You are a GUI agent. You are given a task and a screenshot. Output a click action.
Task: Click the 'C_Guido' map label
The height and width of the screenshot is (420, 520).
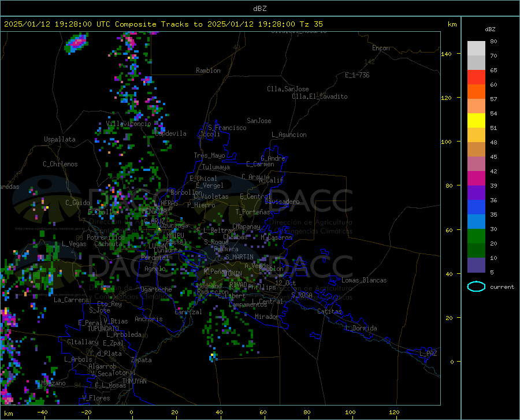click(77, 203)
